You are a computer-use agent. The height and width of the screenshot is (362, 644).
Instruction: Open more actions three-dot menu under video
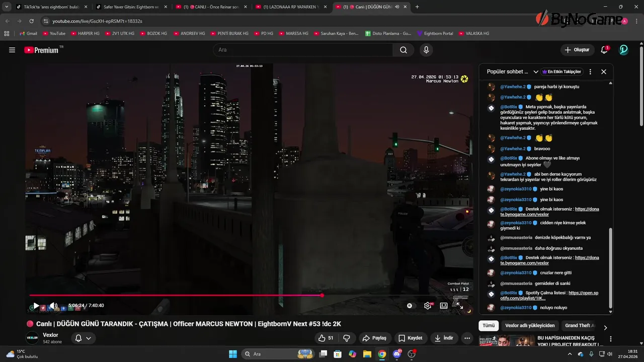467,338
